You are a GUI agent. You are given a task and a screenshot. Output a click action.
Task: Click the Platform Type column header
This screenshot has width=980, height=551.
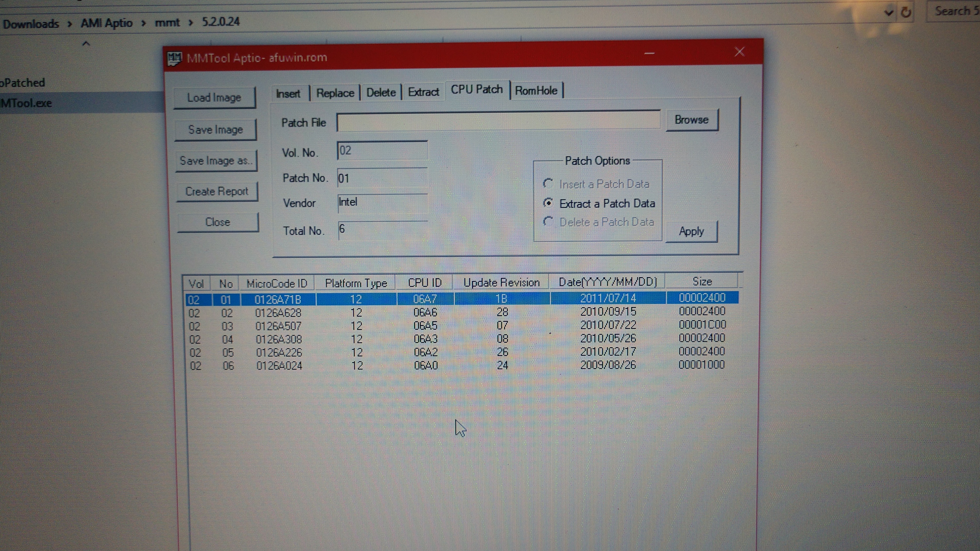click(356, 283)
